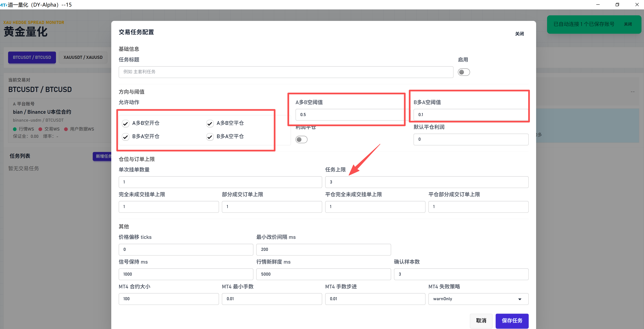The height and width of the screenshot is (329, 644).
Task: Click the 价格偏移 ticks field
Action: pos(186,249)
